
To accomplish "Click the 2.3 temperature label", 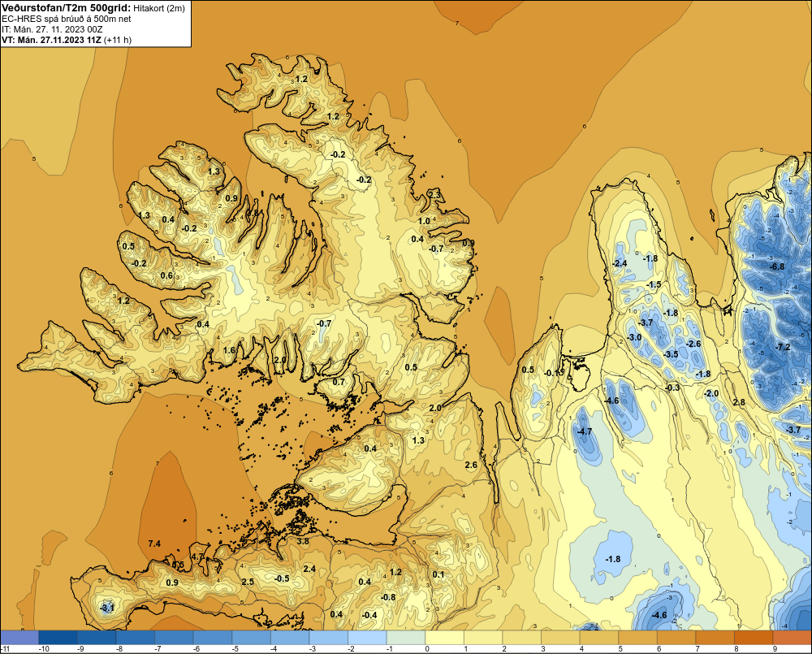I will tap(434, 195).
